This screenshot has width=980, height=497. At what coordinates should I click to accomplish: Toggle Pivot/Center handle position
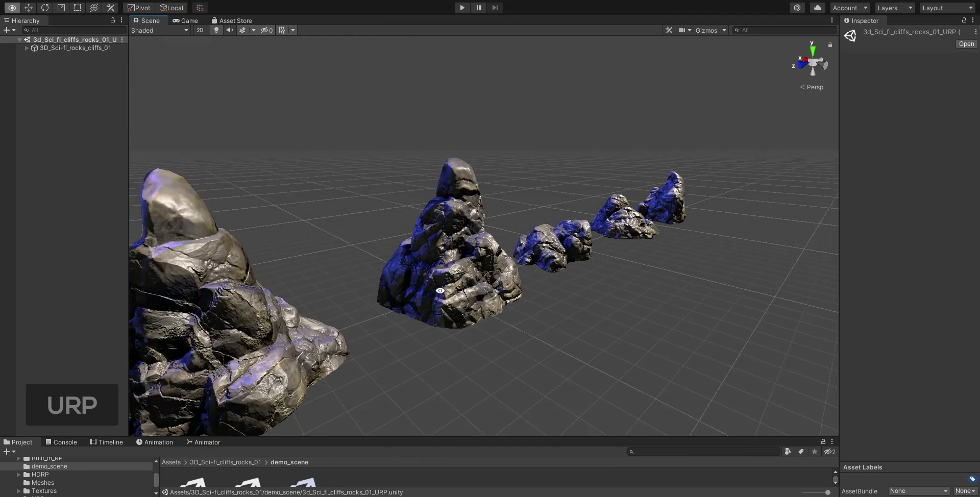139,8
